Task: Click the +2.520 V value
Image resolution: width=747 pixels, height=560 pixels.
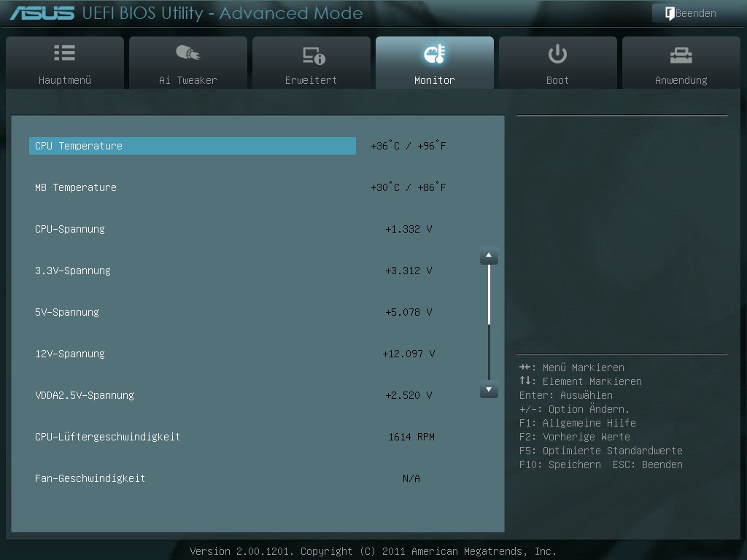Action: tap(409, 395)
